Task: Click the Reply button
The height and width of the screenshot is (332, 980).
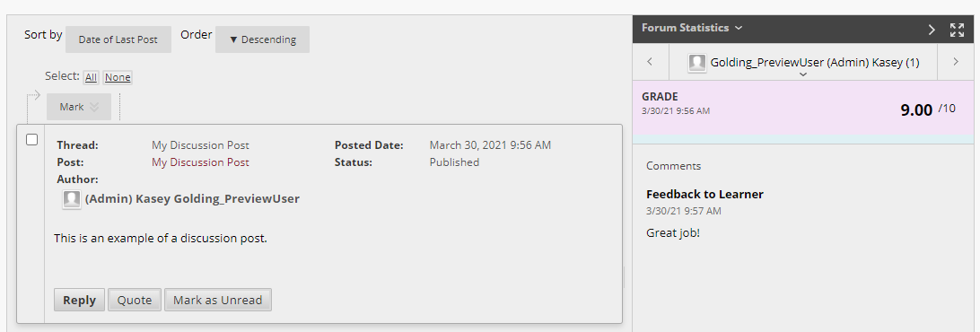Action: click(79, 300)
